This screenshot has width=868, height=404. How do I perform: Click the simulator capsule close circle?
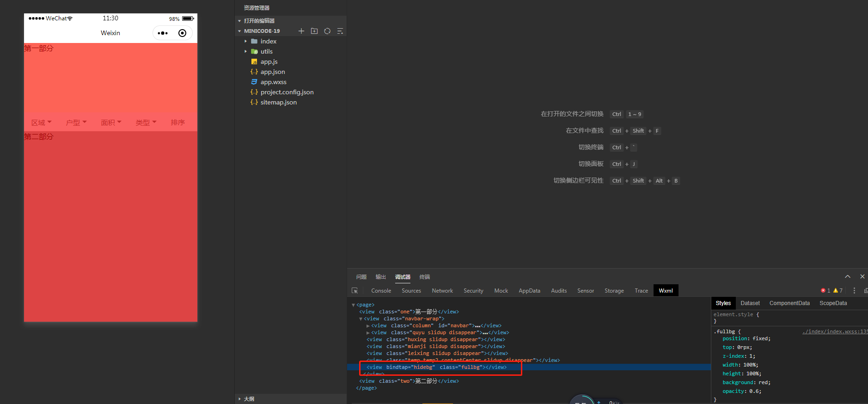[182, 33]
